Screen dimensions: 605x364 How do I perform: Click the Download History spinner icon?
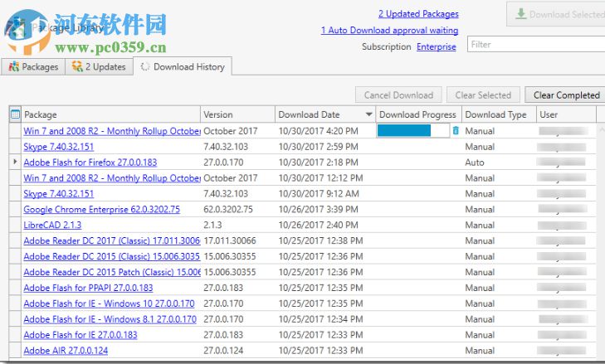click(145, 66)
